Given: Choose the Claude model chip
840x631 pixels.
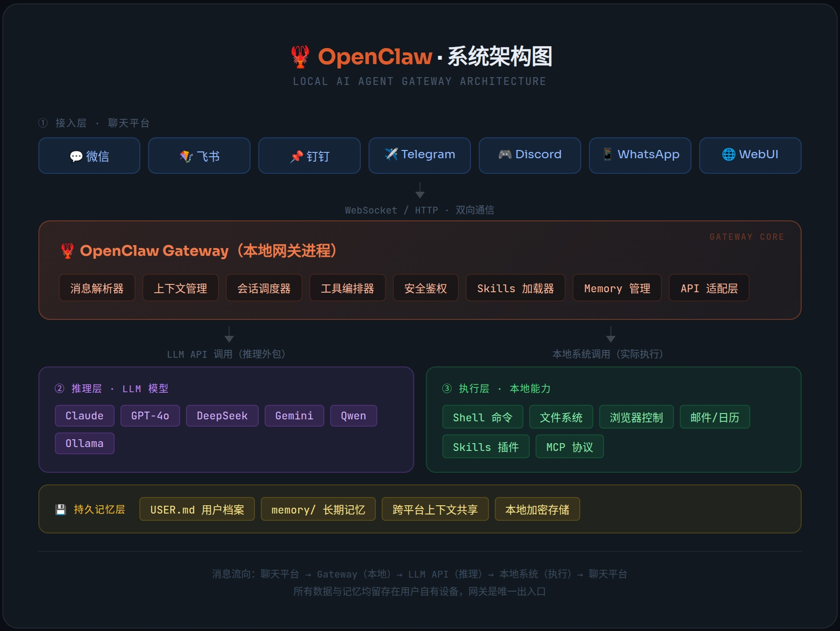Looking at the screenshot, I should pyautogui.click(x=84, y=415).
